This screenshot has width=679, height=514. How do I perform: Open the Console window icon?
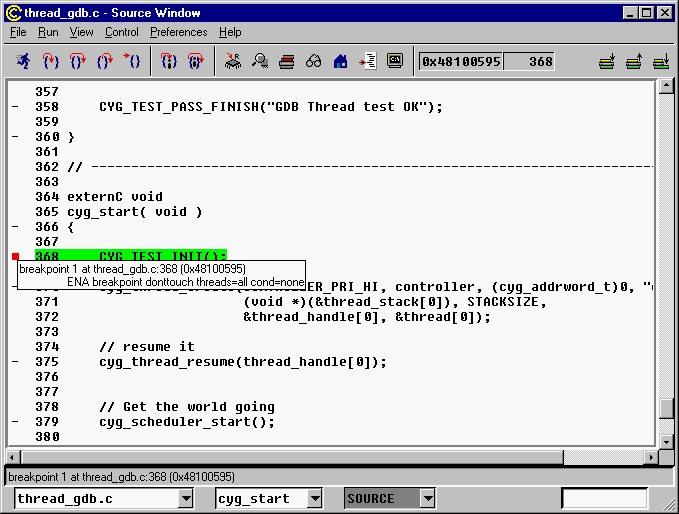(395, 62)
